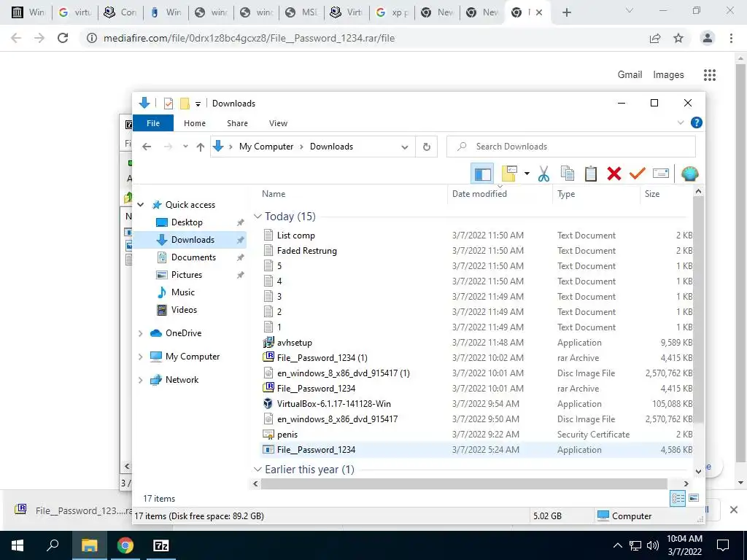Screen dimensions: 747x560
Task: Open folder options toolbar icon
Action: click(509, 174)
